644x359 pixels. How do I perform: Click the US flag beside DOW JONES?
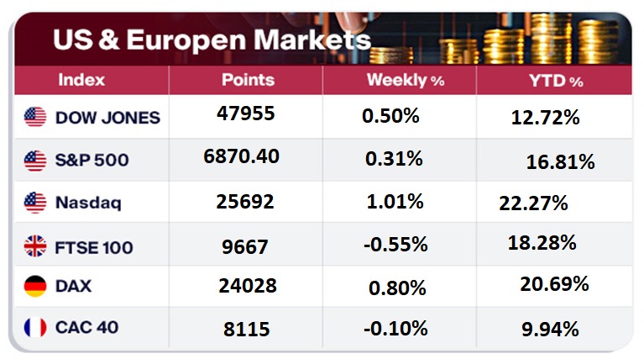click(x=35, y=117)
